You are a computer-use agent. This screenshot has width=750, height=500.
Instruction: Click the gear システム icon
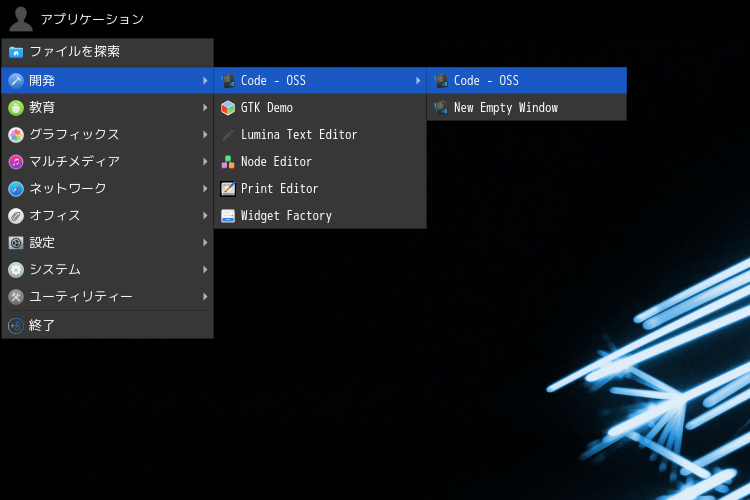(16, 270)
